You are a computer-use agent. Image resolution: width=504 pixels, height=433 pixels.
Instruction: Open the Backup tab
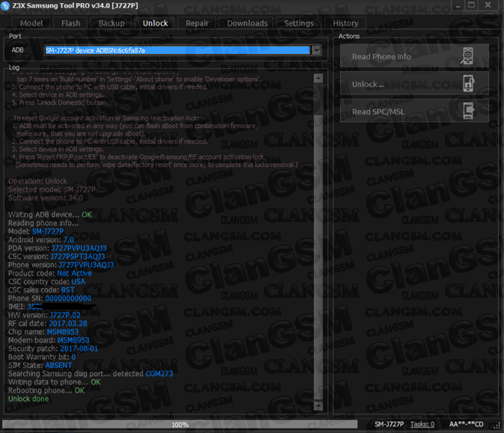111,23
